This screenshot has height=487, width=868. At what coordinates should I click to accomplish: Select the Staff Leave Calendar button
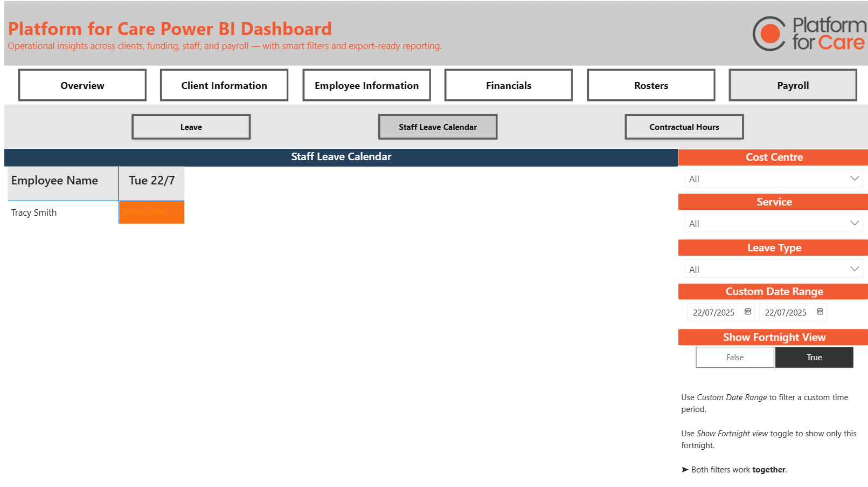(x=438, y=127)
